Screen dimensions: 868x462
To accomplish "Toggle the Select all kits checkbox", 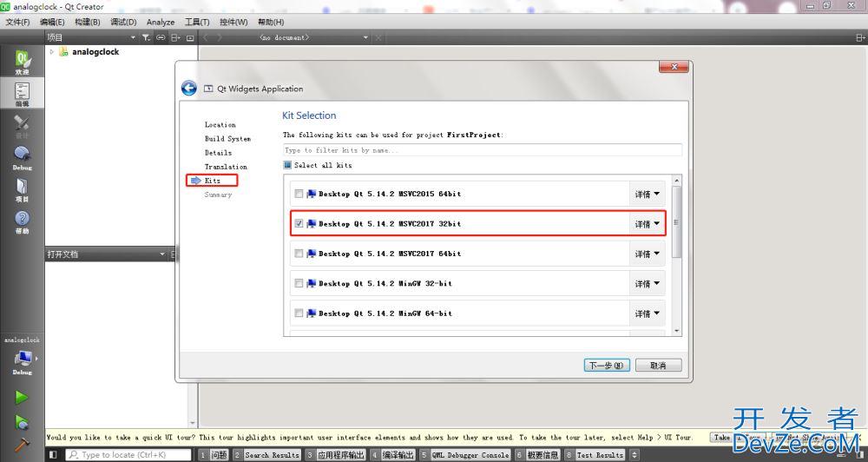I will (x=287, y=165).
